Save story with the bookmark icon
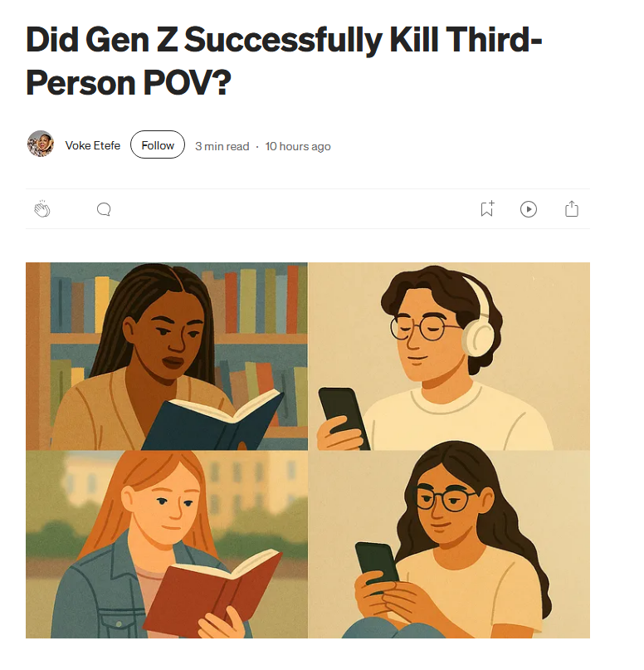Image resolution: width=644 pixels, height=670 pixels. pyautogui.click(x=487, y=208)
